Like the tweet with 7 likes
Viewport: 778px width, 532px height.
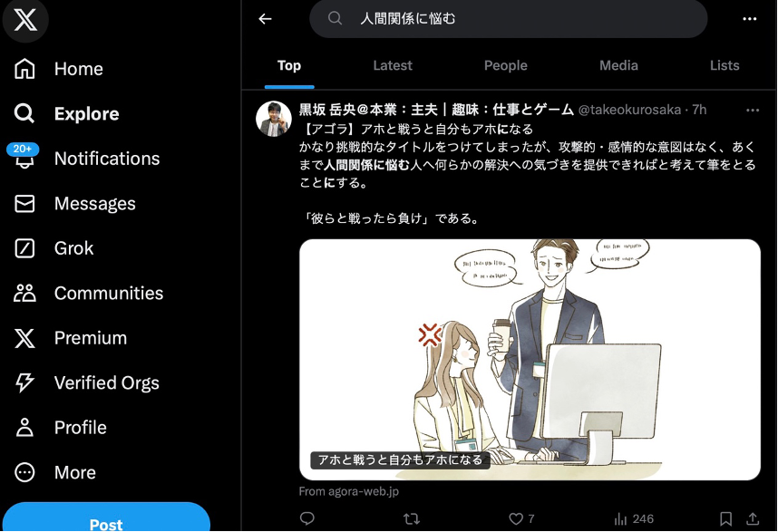click(x=521, y=518)
